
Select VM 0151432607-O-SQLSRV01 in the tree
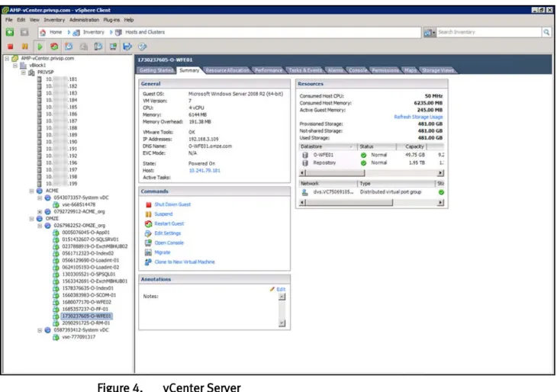click(x=90, y=239)
